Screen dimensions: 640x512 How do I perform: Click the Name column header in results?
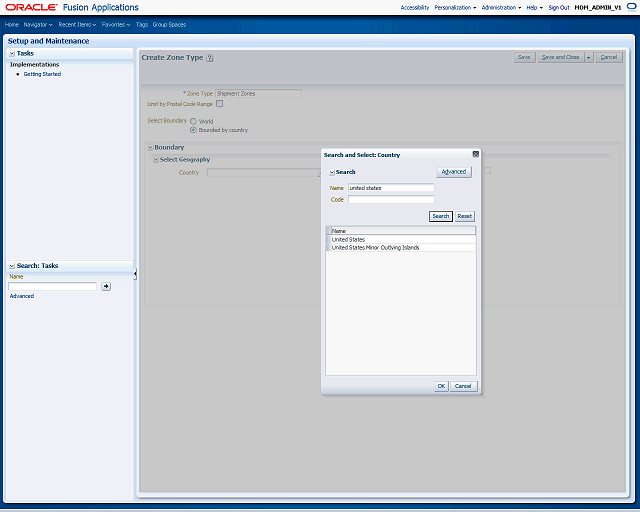click(x=403, y=231)
